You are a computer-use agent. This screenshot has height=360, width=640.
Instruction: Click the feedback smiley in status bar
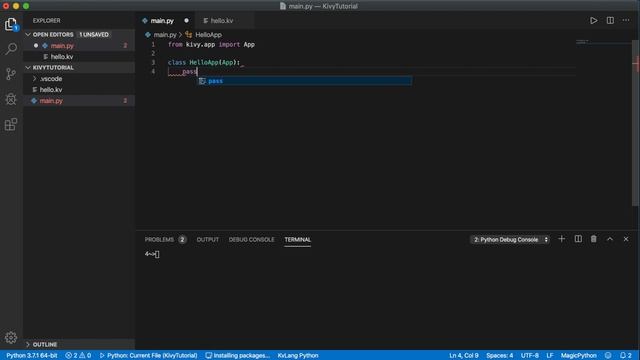[x=608, y=356]
